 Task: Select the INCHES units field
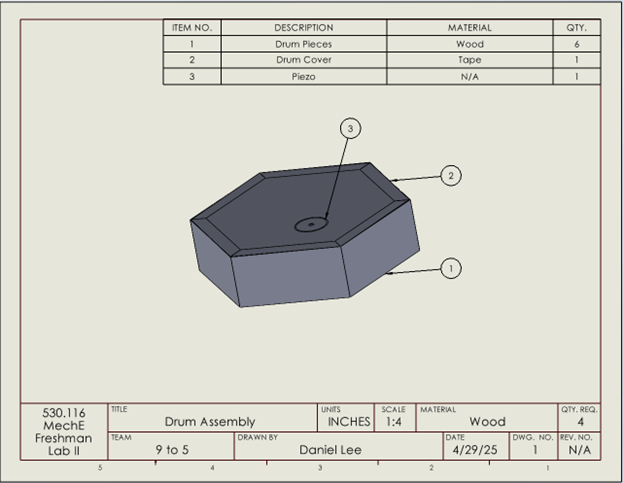(x=349, y=422)
